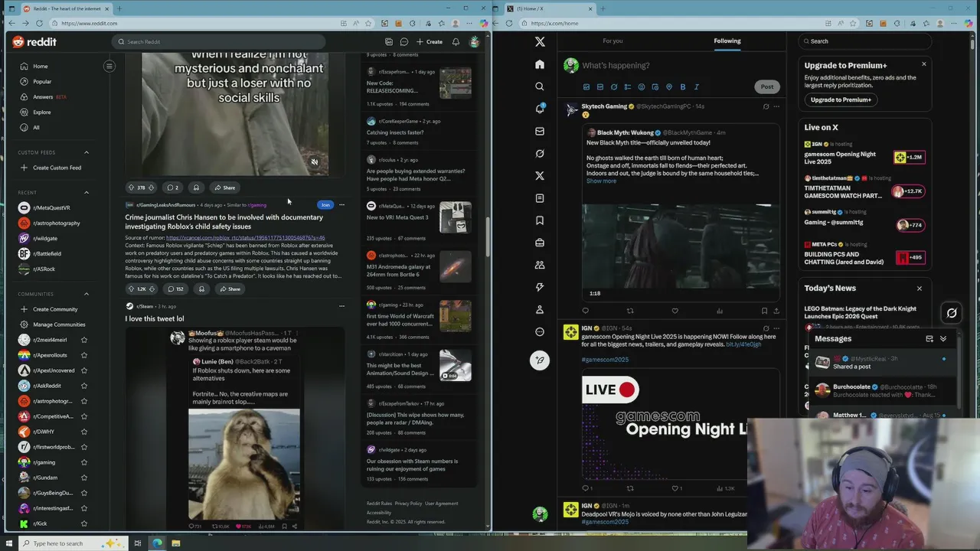Dismiss the Upgrade to Premium+ card
Viewport: 980px width, 551px height.
pyautogui.click(x=924, y=64)
